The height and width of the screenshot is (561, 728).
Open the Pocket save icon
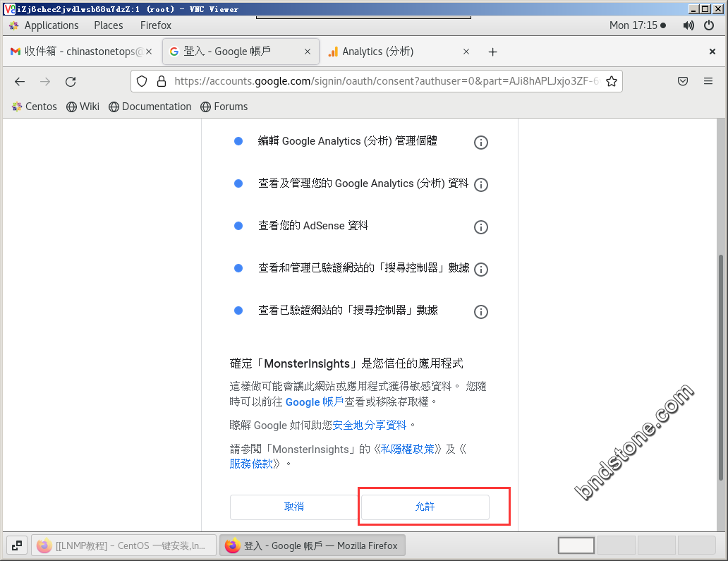click(x=683, y=81)
